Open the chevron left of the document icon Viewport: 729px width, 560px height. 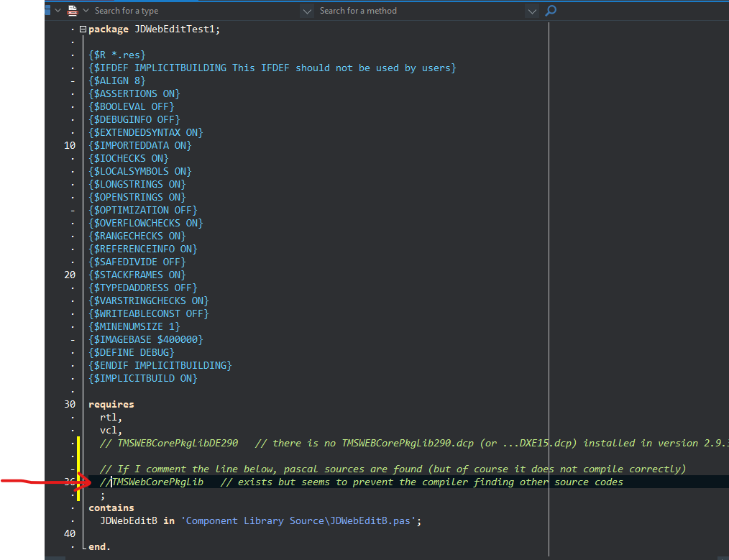(58, 11)
